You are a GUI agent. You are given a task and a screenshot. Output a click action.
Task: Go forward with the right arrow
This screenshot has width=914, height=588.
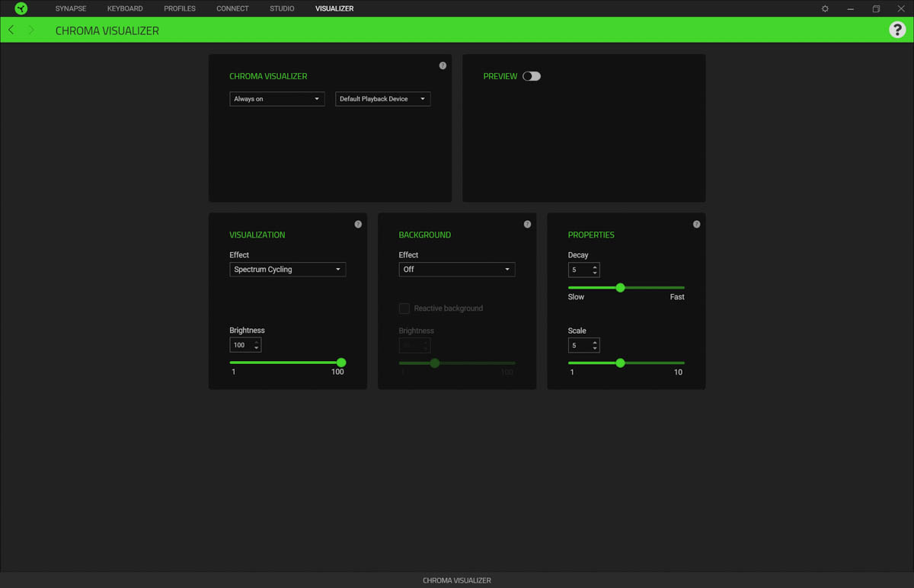click(x=31, y=30)
